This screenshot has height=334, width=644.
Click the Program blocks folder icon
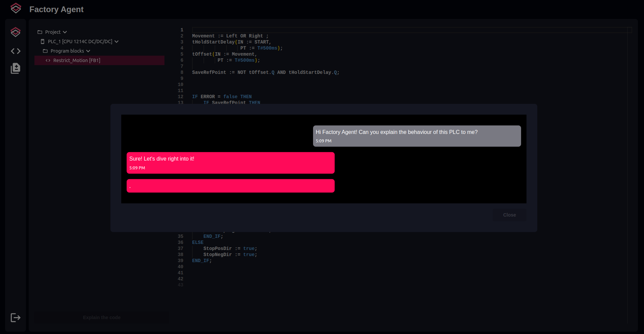point(45,51)
